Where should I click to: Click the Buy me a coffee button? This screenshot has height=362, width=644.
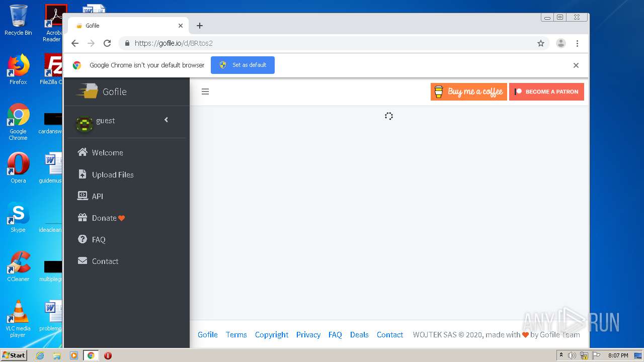tap(469, 92)
